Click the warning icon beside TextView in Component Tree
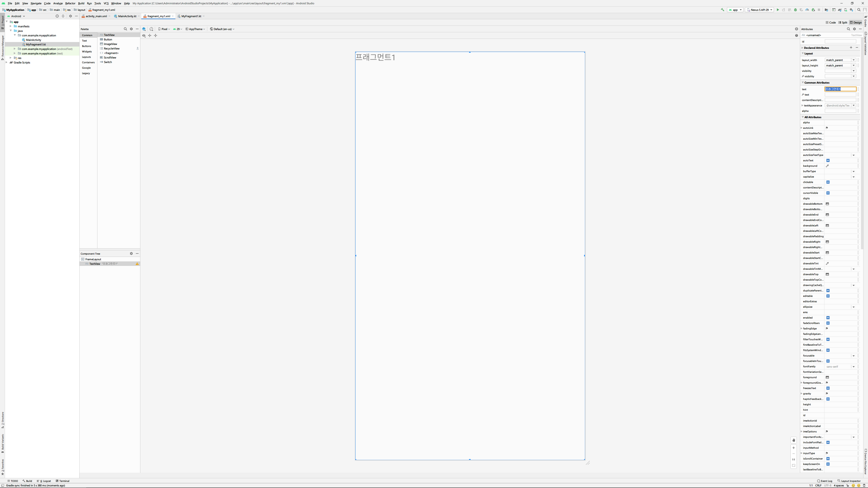Image resolution: width=868 pixels, height=488 pixels. click(137, 264)
